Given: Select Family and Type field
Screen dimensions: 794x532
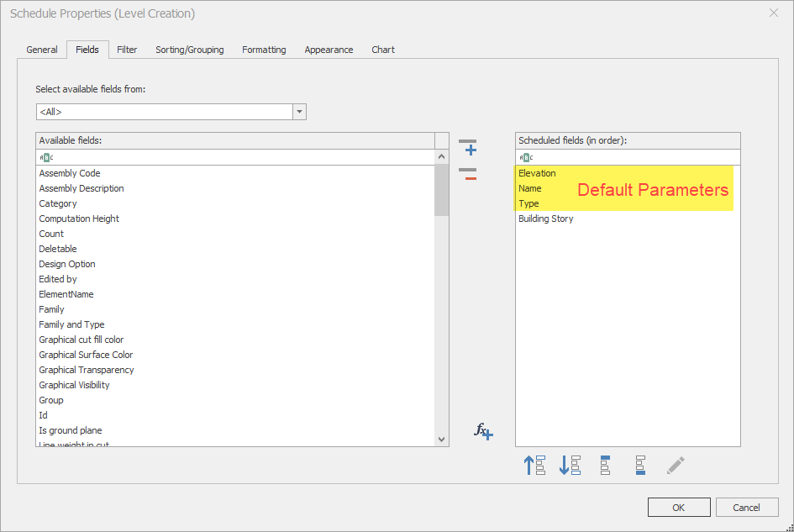Looking at the screenshot, I should coord(235,324).
